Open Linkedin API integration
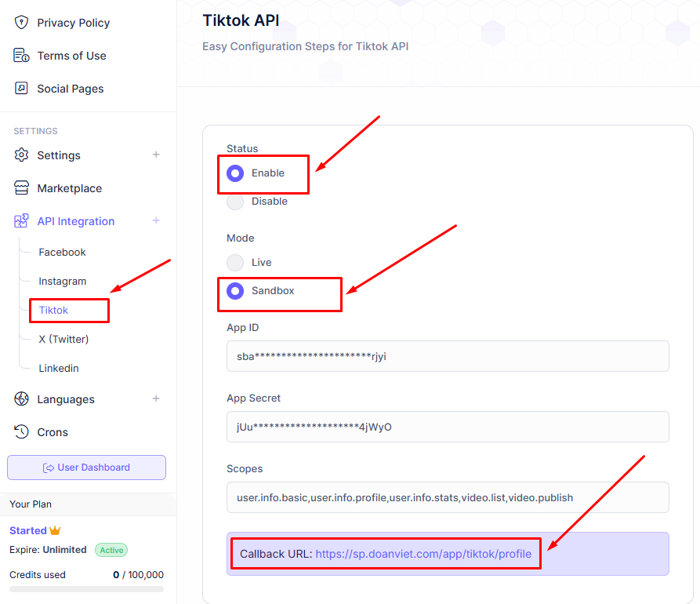This screenshot has width=700, height=604. pos(59,369)
